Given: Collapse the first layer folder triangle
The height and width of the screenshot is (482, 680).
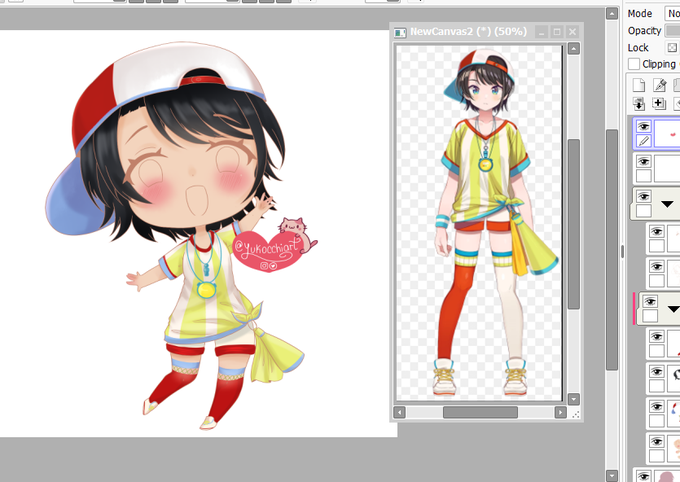Looking at the screenshot, I should 667,204.
